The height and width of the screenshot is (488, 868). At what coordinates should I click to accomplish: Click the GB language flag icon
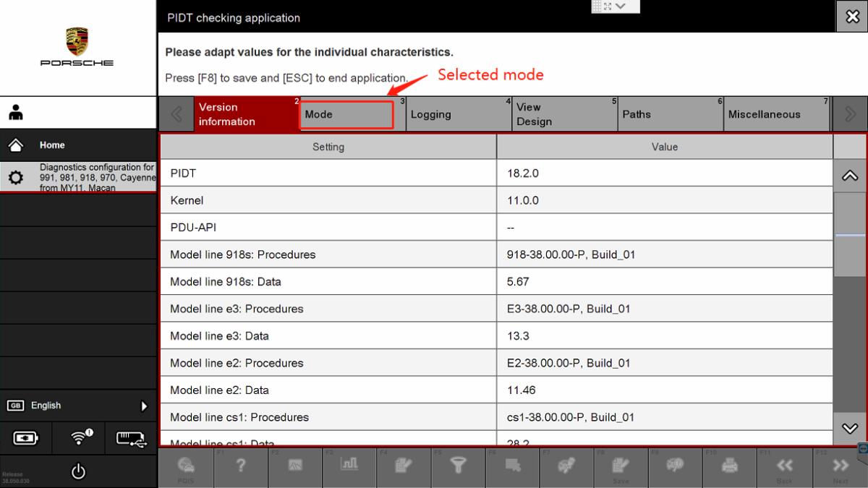(x=15, y=406)
